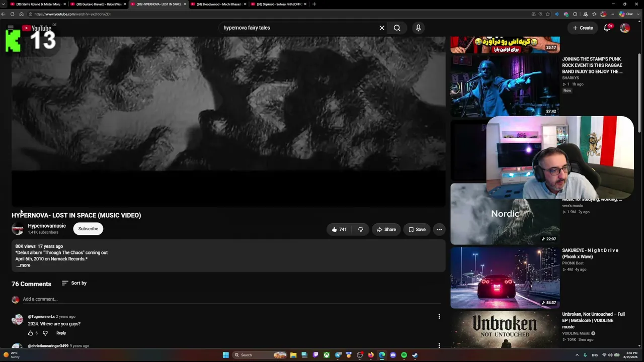Open the punk rock event video thumbnail
644x362 pixels.
(x=505, y=85)
